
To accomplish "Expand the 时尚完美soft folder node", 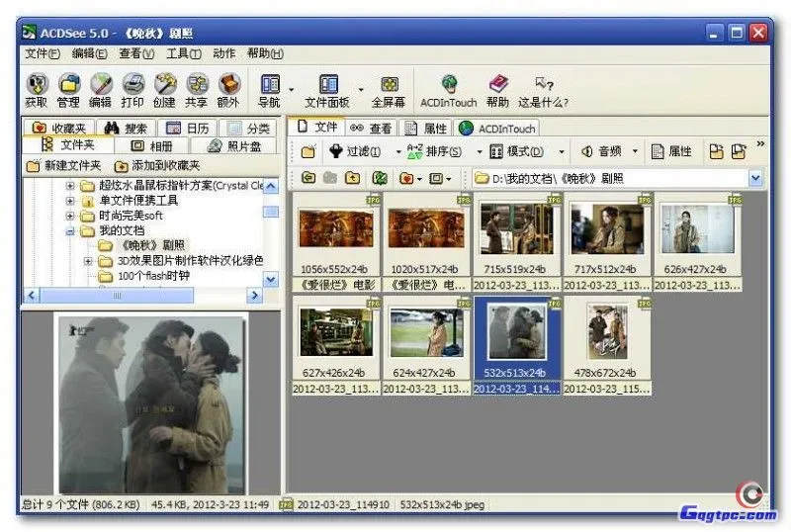I will tap(70, 216).
